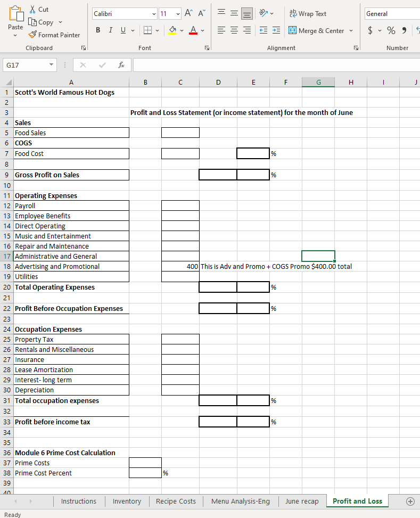Select column G header
Viewport: 420px width, 518px height.
(x=318, y=83)
